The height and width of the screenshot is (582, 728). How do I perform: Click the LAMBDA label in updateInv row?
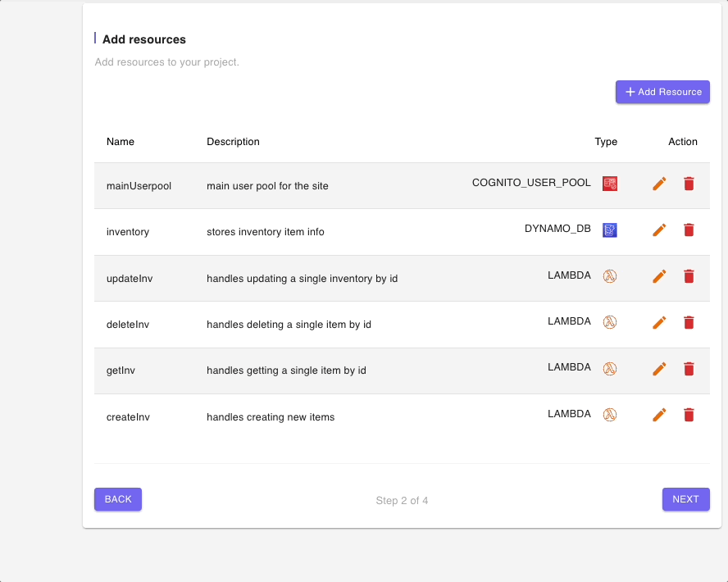click(569, 275)
